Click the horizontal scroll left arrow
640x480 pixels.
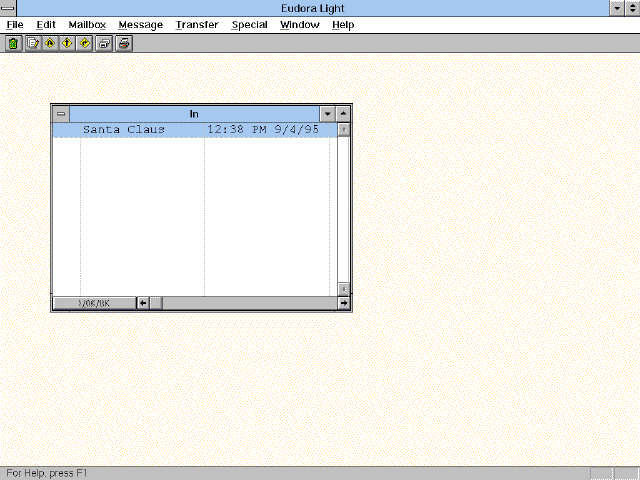click(x=143, y=303)
